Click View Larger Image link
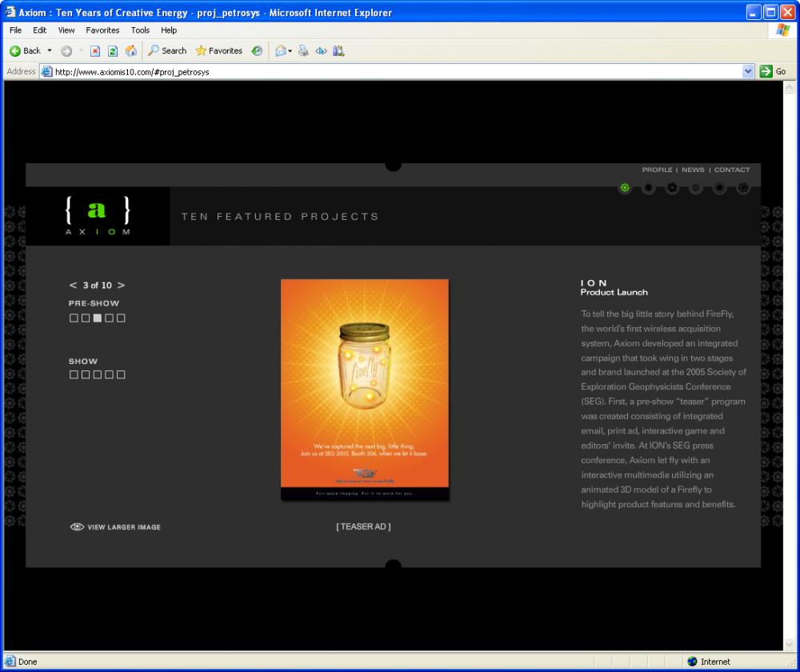 tap(116, 527)
